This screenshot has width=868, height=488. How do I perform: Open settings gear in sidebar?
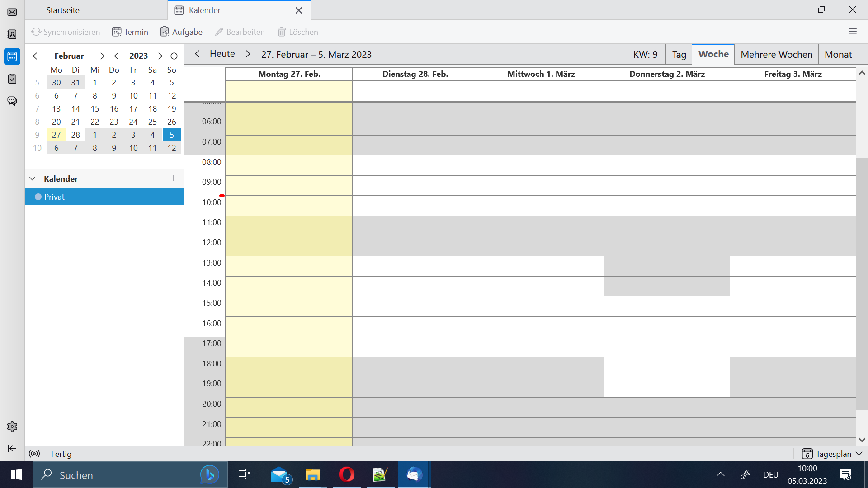12,427
